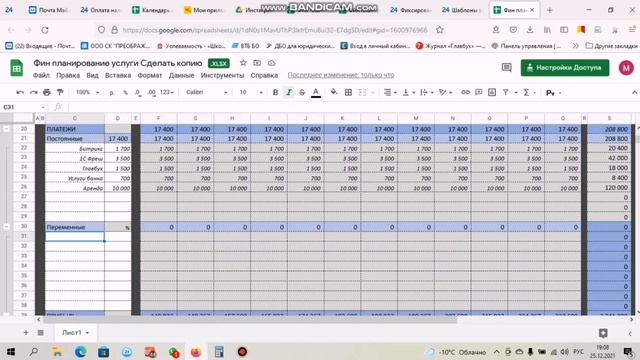The width and height of the screenshot is (640, 360).
Task: Open a new browser tab
Action: tap(549, 10)
